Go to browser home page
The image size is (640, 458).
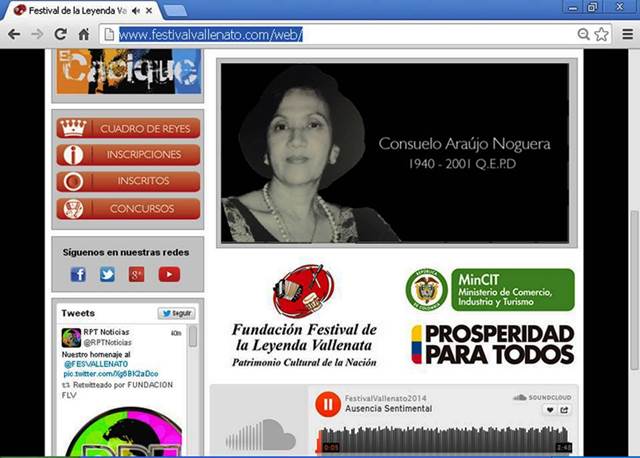click(x=84, y=34)
